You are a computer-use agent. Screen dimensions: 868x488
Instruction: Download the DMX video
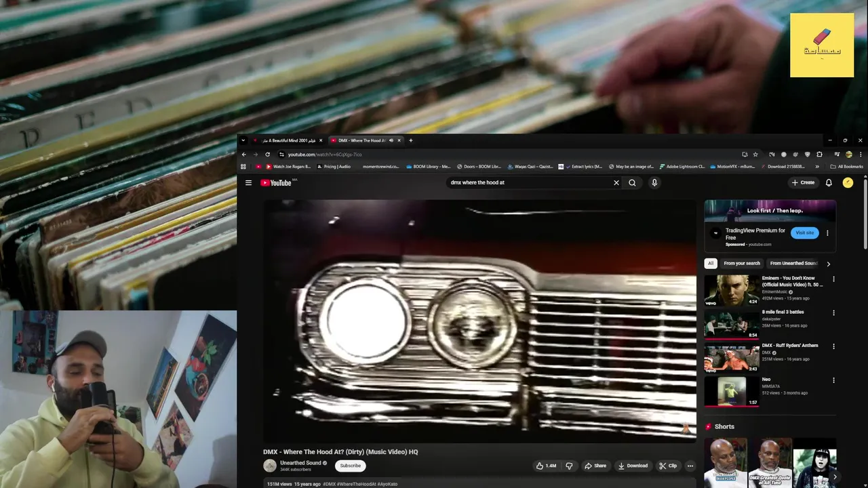point(633,466)
